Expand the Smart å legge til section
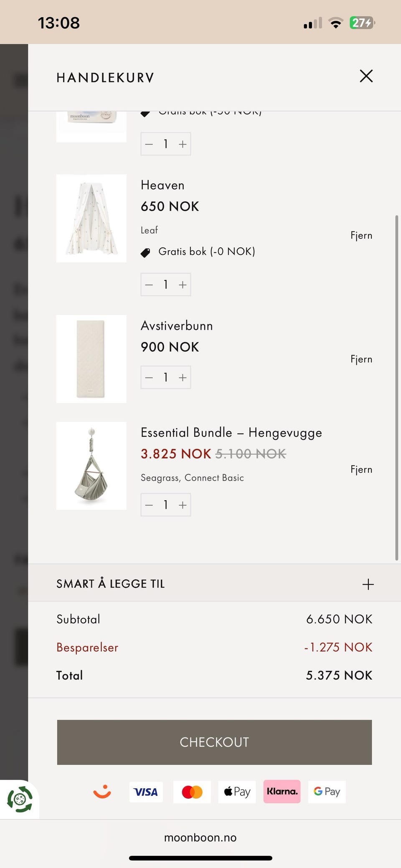Viewport: 401px width, 868px height. click(x=368, y=584)
